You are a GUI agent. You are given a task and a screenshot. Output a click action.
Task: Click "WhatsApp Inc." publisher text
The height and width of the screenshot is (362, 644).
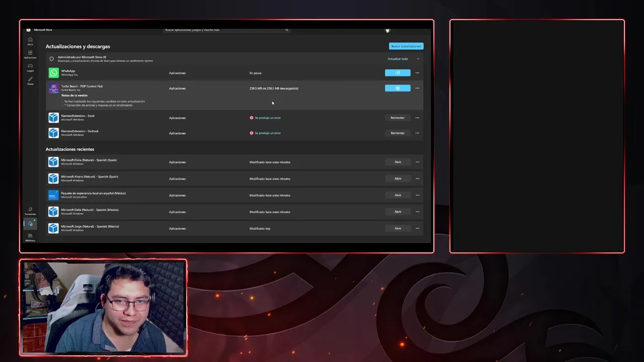[70, 75]
